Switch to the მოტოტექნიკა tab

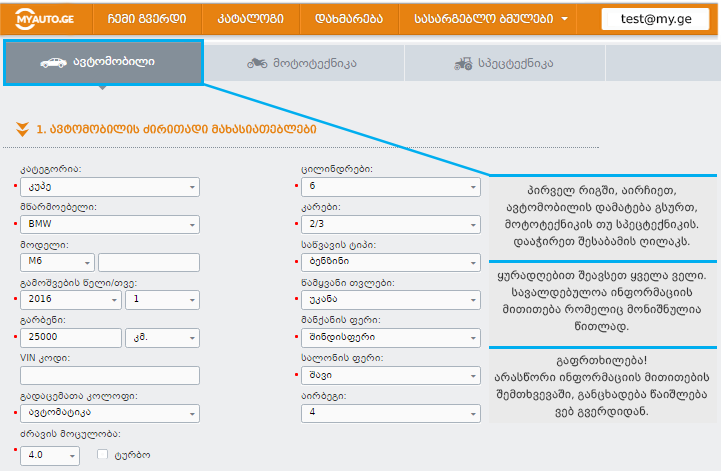(303, 63)
